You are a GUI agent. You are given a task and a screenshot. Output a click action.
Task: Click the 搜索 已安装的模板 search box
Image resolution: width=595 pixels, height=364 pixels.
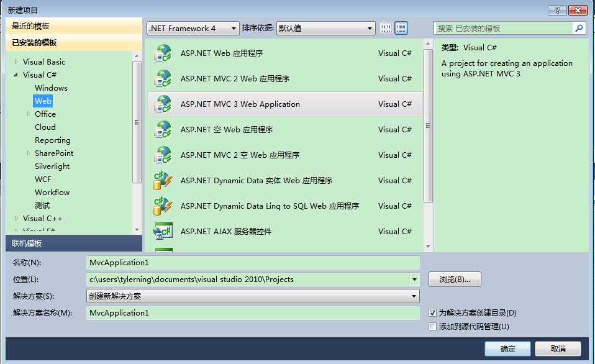(503, 28)
